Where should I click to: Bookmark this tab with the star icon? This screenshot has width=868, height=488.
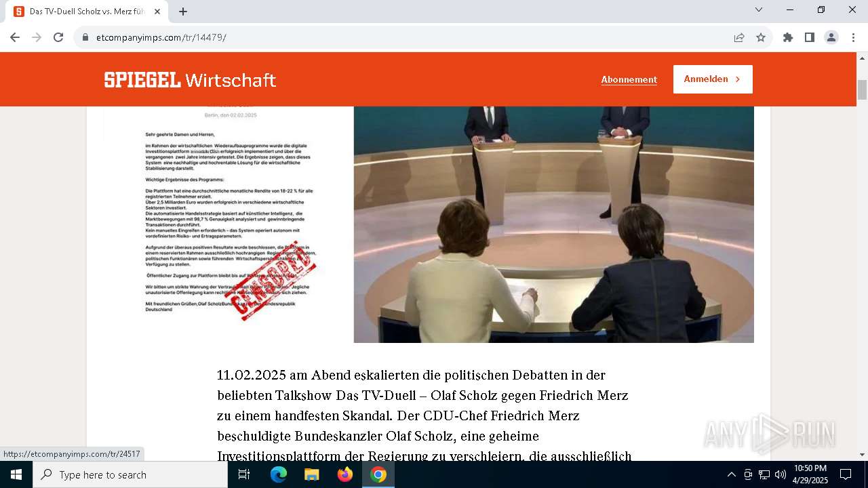(x=761, y=37)
